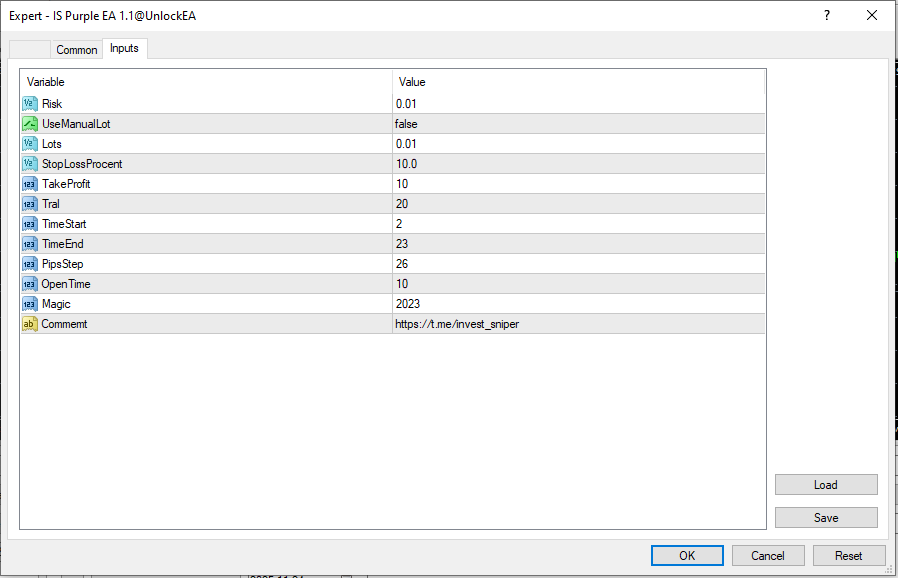Save current inputs to a file
This screenshot has height=578, width=898.
[826, 518]
